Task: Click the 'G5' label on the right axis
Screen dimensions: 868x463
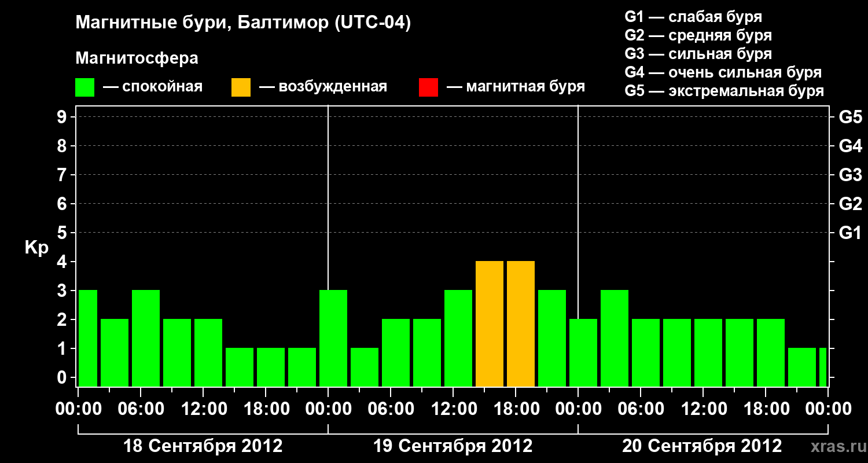Action: 851,117
